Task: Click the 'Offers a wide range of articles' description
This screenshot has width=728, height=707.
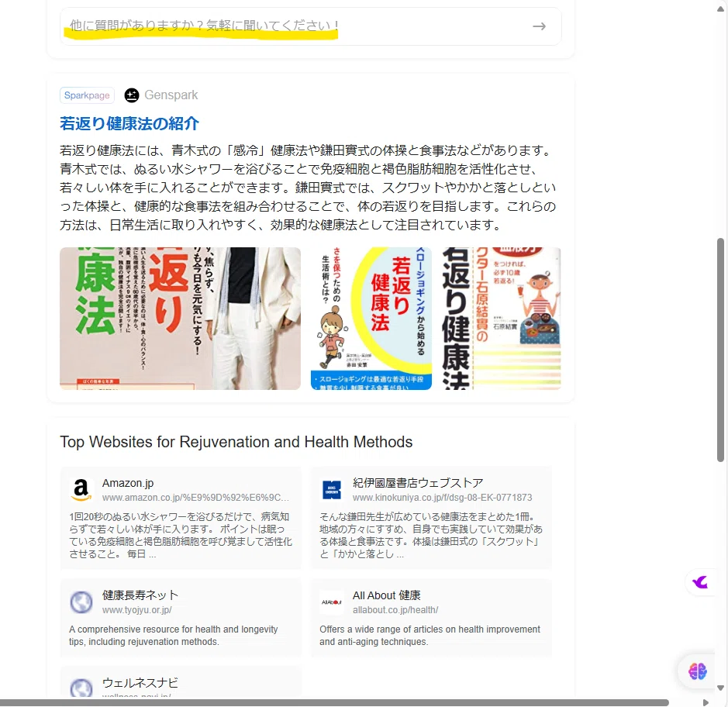Action: point(430,636)
